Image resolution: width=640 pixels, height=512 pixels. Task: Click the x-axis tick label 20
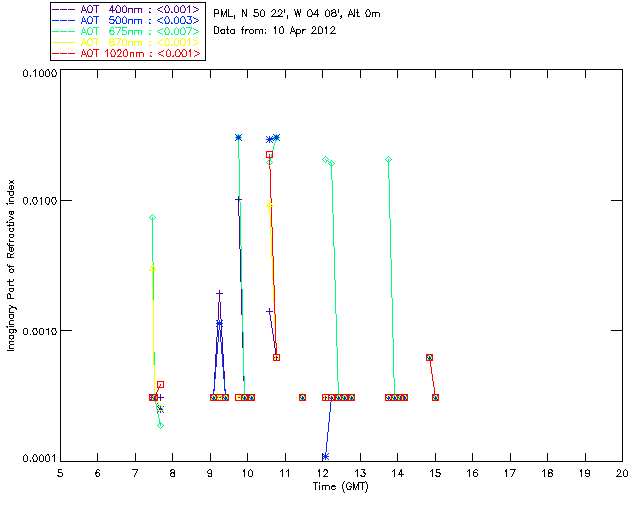tap(622, 473)
